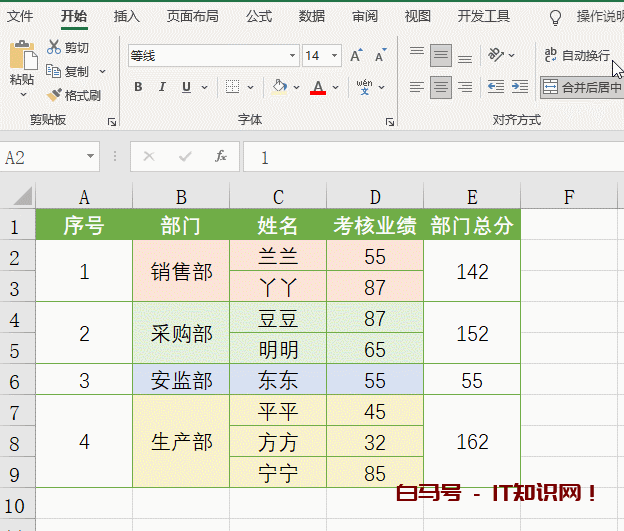Decrease font size with small A
This screenshot has height=531, width=624.
(380, 55)
